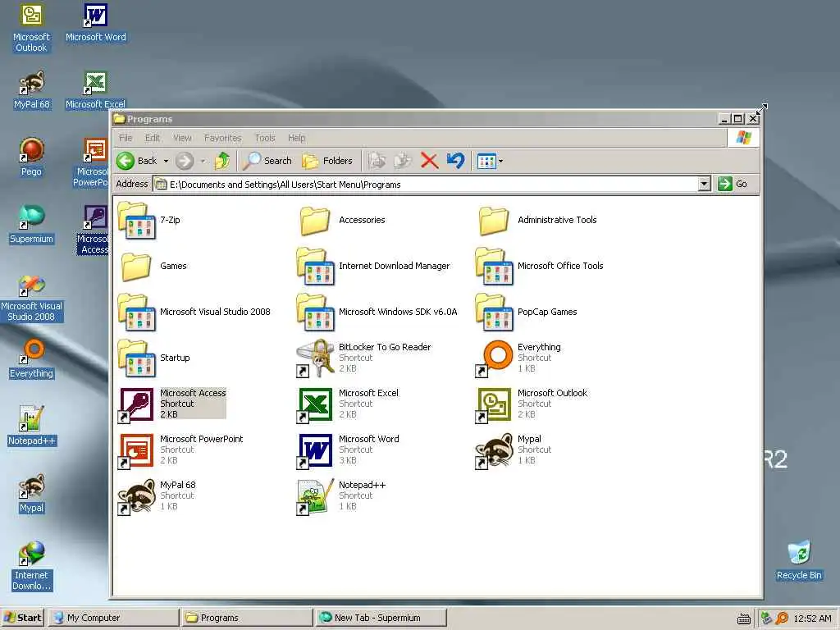Select the Administrative Tools folder

tap(538, 220)
